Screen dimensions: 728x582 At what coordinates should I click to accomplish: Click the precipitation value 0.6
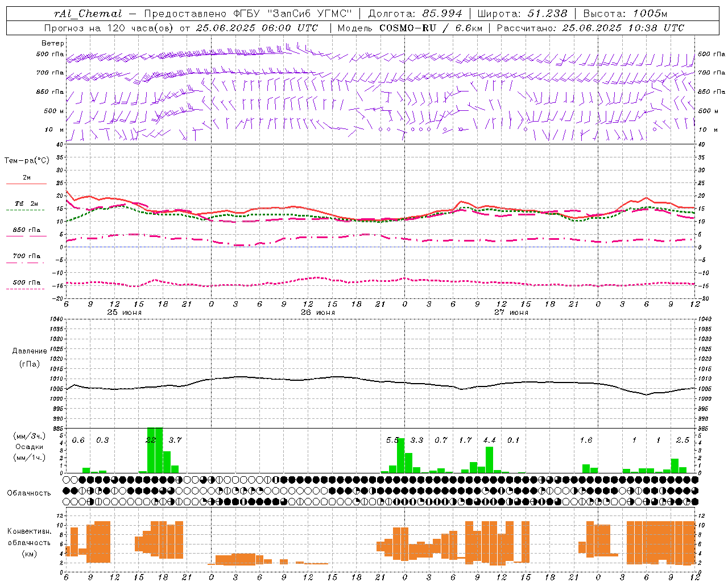(78, 440)
